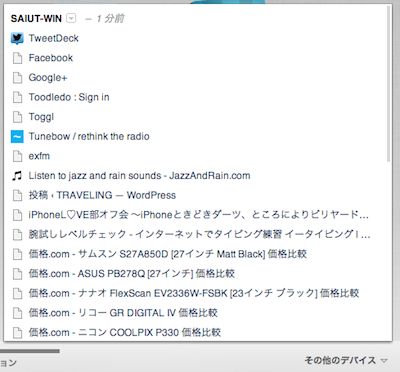The width and height of the screenshot is (400, 372).
Task: Open the exfm tab link
Action: (39, 156)
